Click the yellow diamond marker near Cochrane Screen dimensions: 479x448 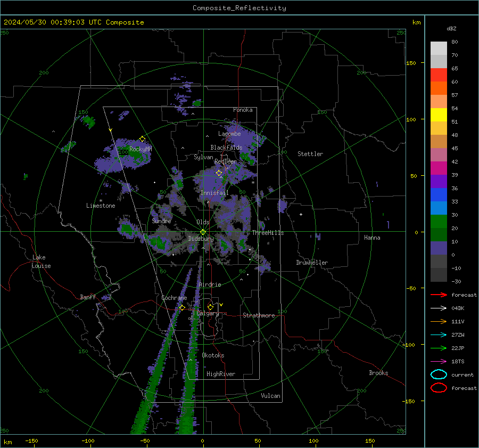click(x=182, y=307)
